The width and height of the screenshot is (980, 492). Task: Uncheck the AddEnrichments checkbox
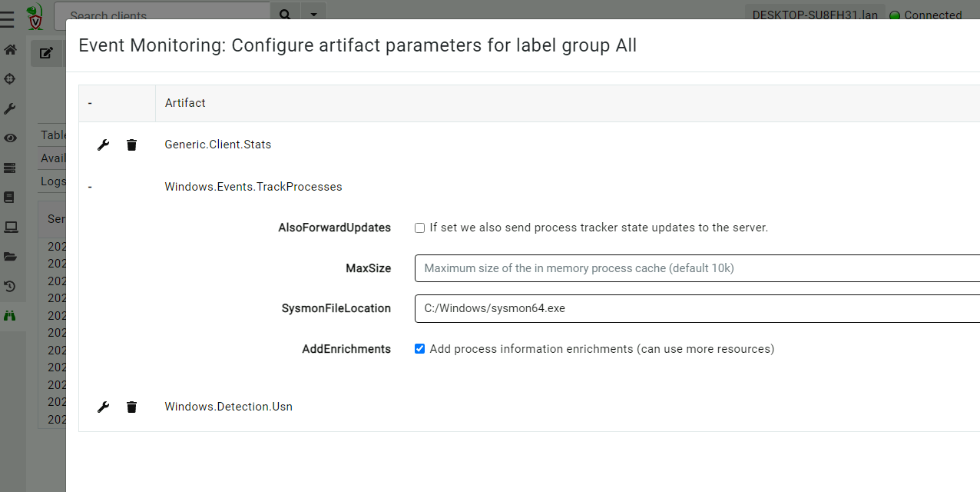click(419, 349)
